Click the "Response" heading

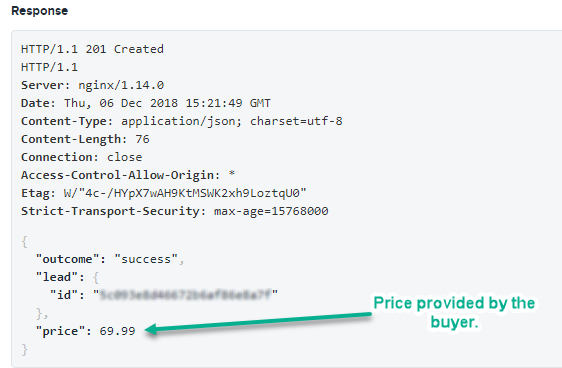tap(39, 11)
